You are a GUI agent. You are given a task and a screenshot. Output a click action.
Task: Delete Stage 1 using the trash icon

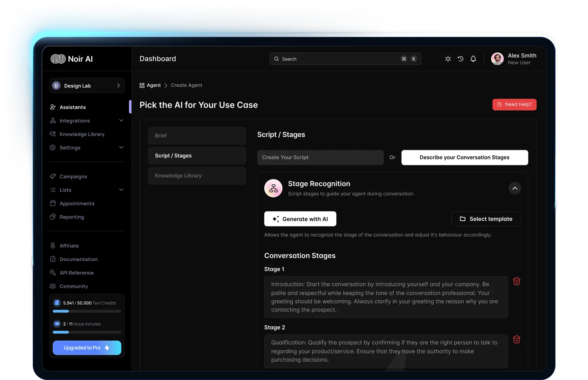(516, 281)
